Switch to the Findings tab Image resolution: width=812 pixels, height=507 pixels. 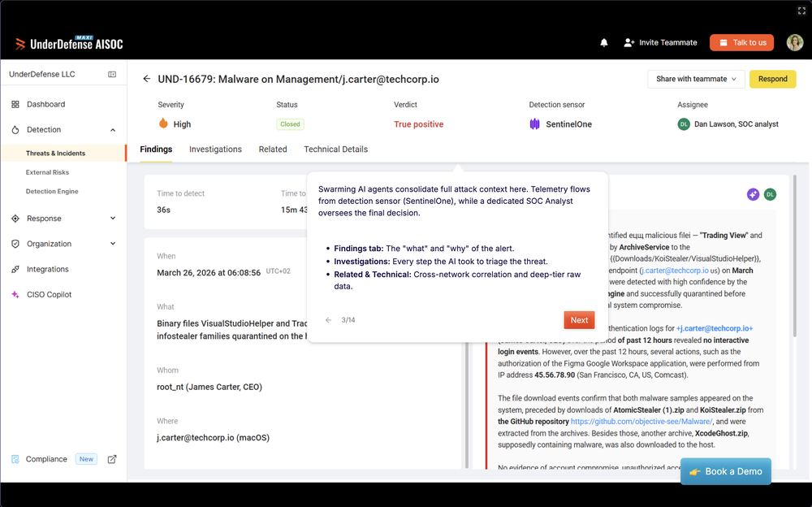156,149
